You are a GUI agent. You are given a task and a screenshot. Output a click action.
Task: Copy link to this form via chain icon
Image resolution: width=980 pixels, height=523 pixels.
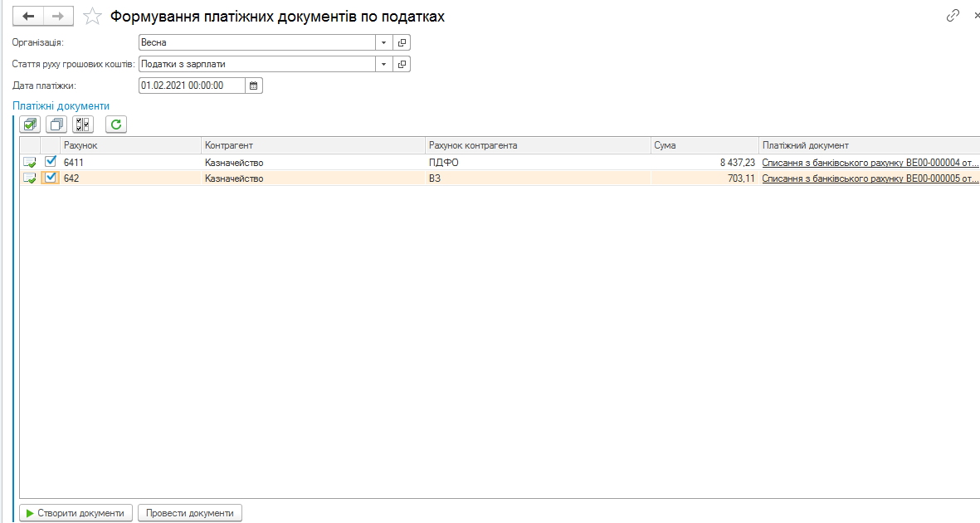pos(953,16)
